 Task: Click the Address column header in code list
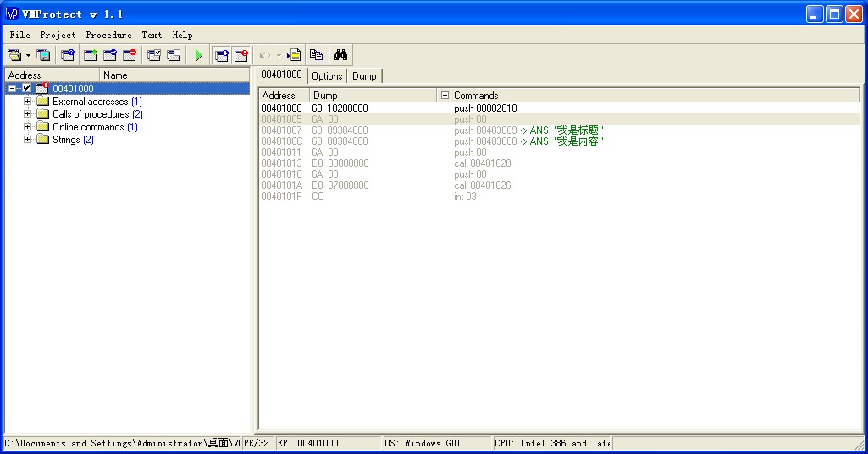point(284,95)
